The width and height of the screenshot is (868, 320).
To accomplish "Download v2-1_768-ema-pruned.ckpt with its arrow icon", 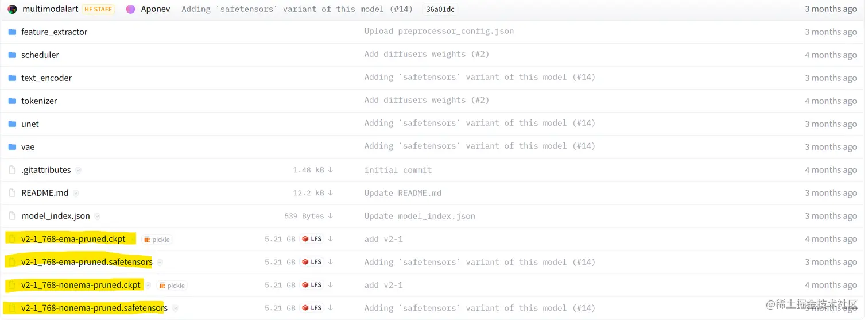I will pyautogui.click(x=331, y=239).
